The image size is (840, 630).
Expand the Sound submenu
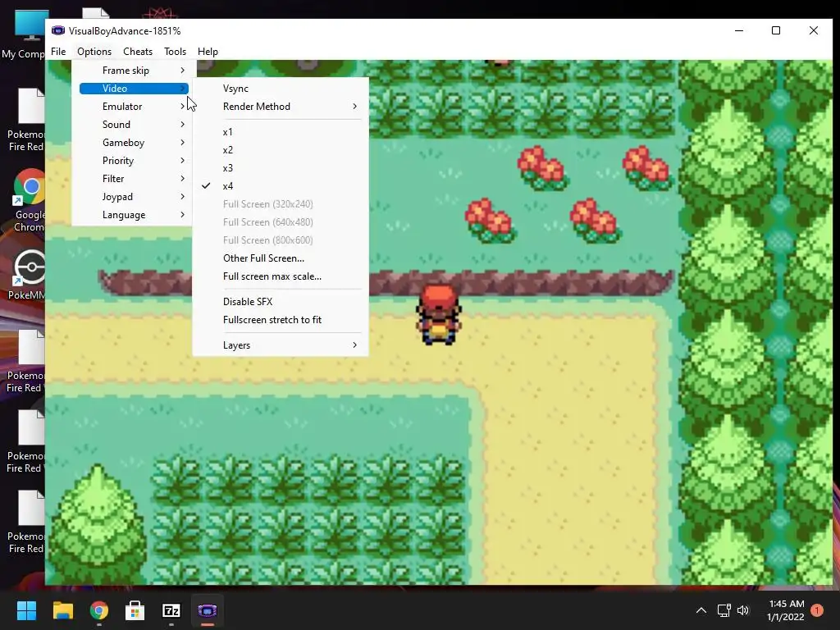pos(134,125)
